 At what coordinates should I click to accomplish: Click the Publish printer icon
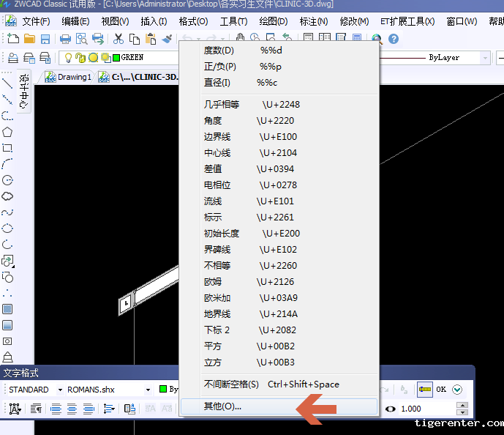(98, 39)
